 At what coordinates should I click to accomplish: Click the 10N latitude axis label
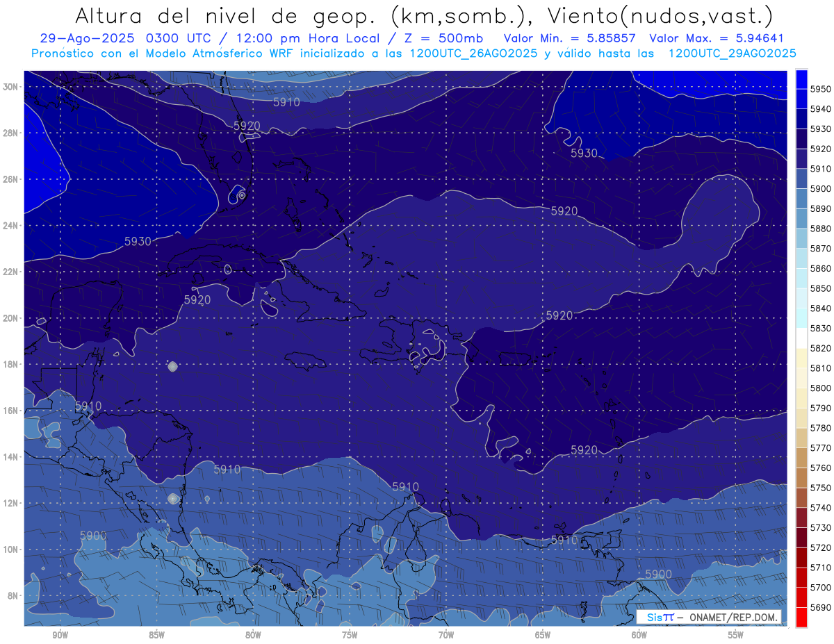pos(10,550)
